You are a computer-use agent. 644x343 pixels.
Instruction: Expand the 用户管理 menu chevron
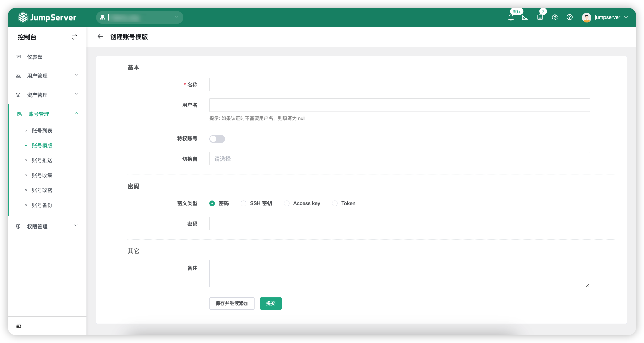[76, 75]
